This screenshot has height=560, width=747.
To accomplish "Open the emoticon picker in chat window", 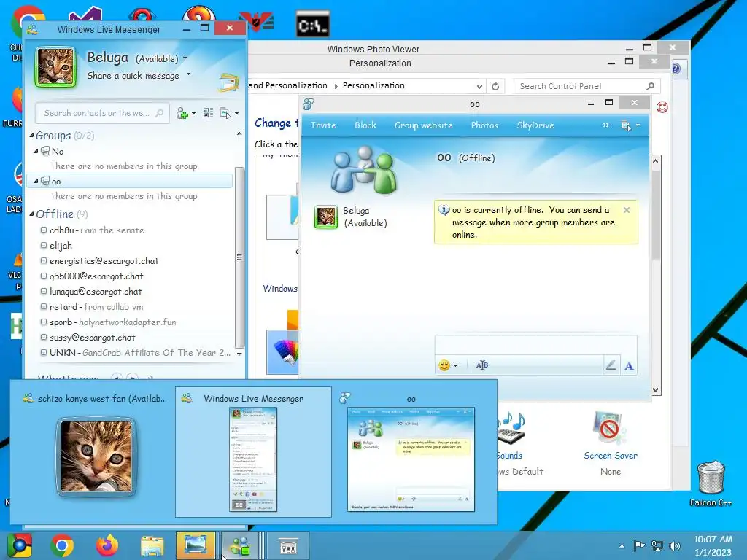I will point(444,365).
